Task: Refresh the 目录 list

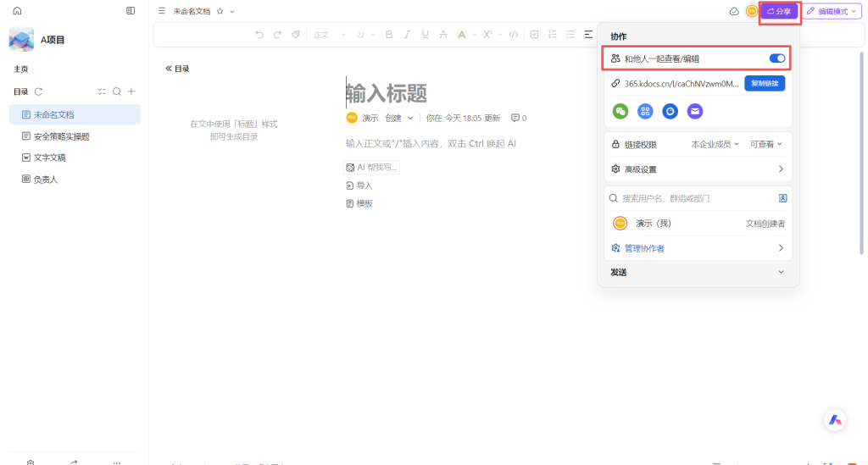Action: click(x=39, y=91)
